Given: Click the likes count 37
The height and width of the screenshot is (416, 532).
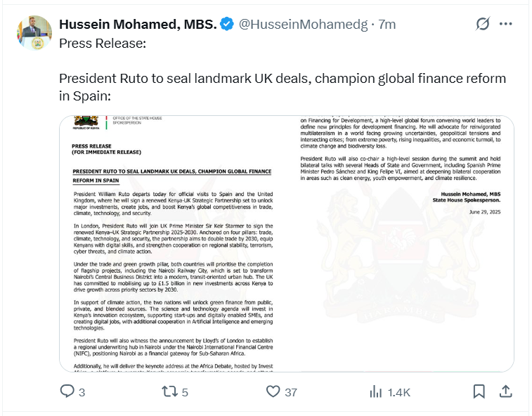Looking at the screenshot, I should [x=291, y=392].
